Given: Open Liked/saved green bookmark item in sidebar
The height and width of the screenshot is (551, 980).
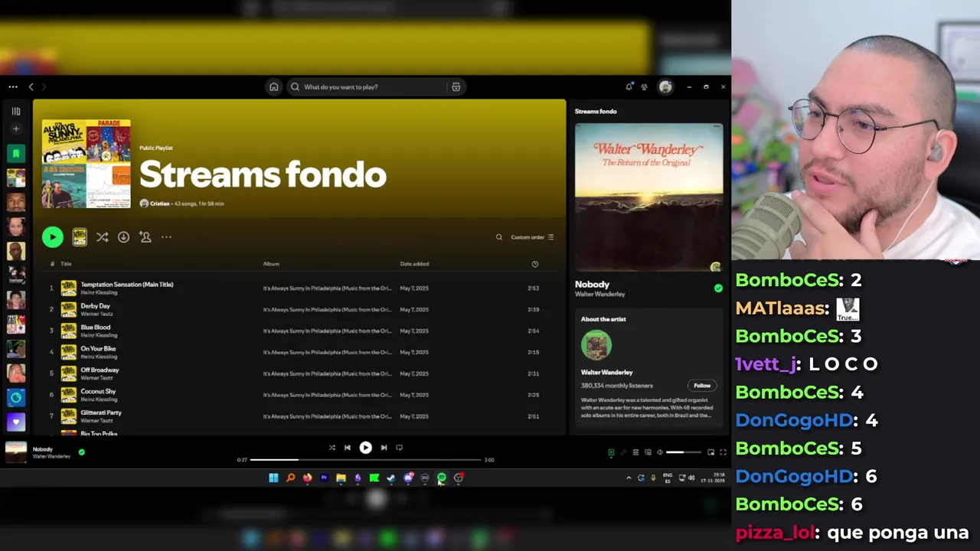Looking at the screenshot, I should tap(15, 153).
